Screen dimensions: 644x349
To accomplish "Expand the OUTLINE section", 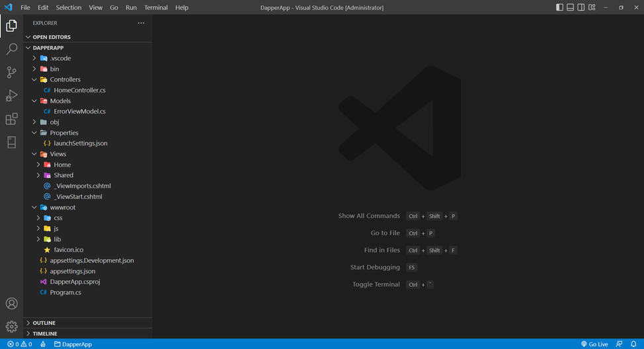I will [x=44, y=323].
